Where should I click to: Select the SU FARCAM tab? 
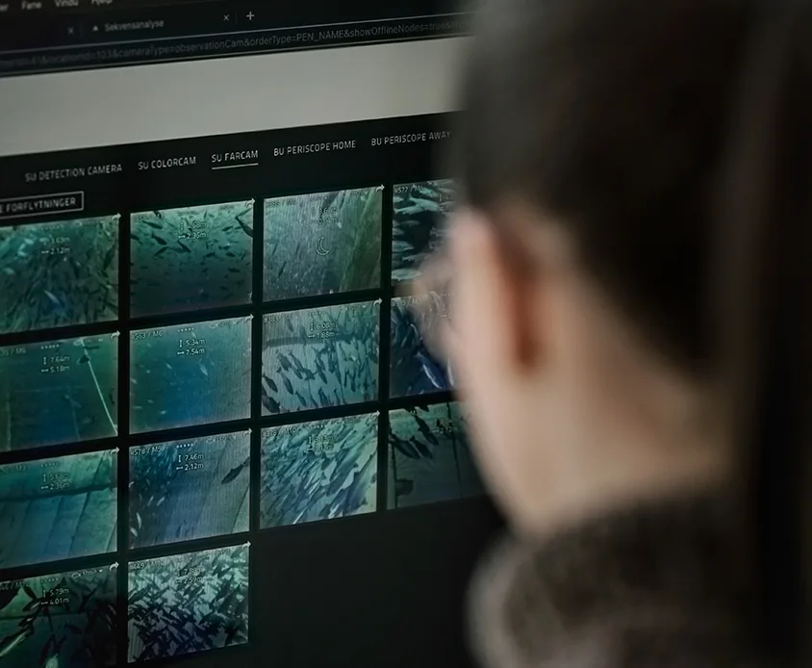[235, 155]
